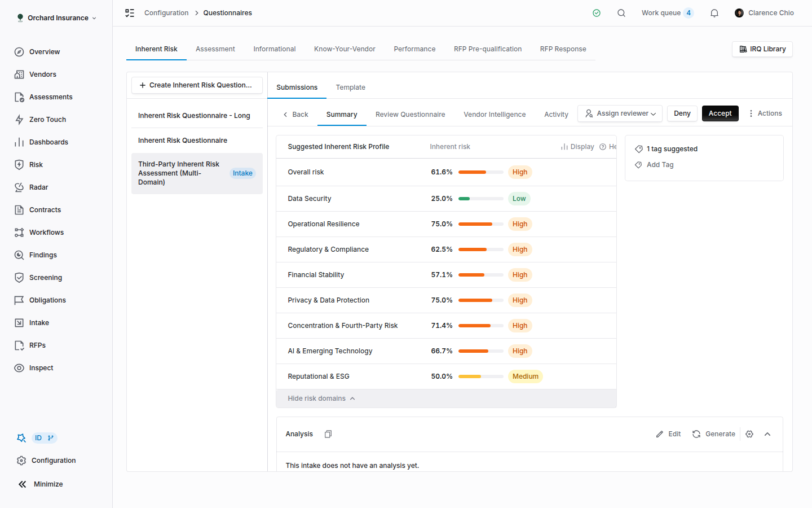Switch to the Know-Your-Vendor tab
Viewport: 812px width, 508px height.
coord(345,49)
